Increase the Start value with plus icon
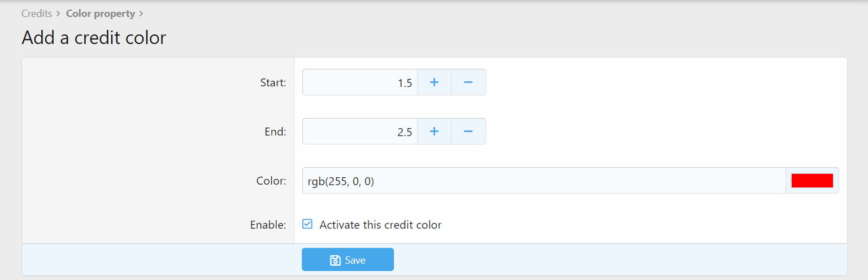 click(434, 82)
